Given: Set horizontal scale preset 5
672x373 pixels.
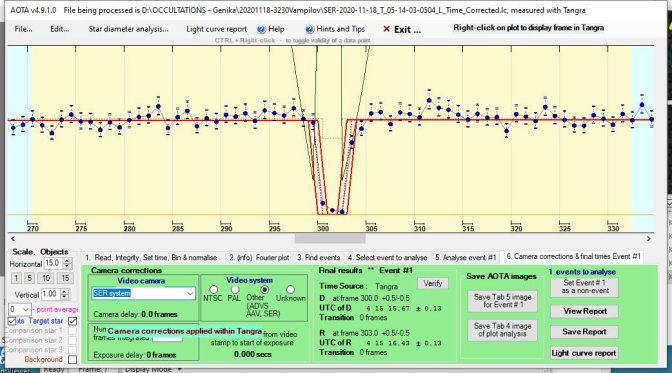Looking at the screenshot, I should click(30, 278).
